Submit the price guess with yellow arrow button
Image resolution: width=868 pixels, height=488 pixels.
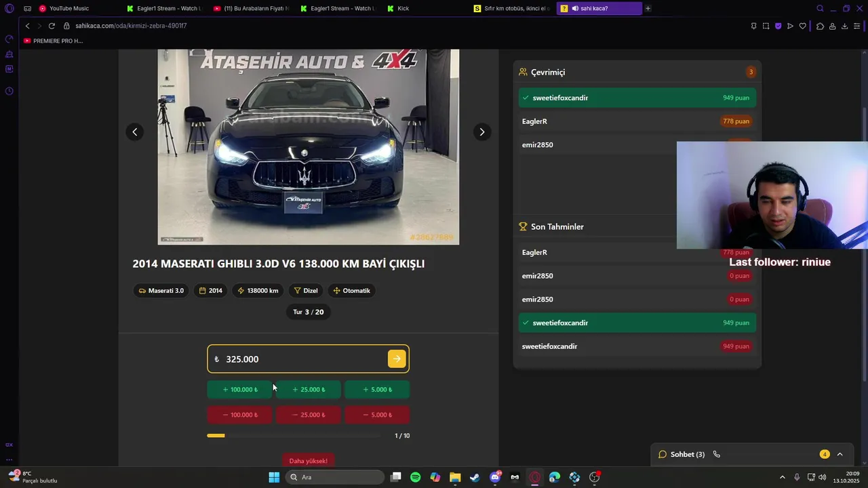point(397,359)
